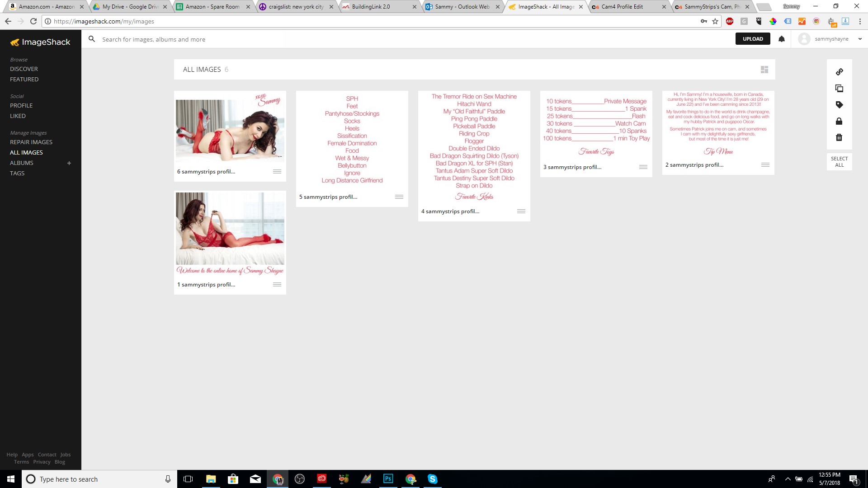Click the trash delete icon
868x488 pixels.
pyautogui.click(x=840, y=137)
